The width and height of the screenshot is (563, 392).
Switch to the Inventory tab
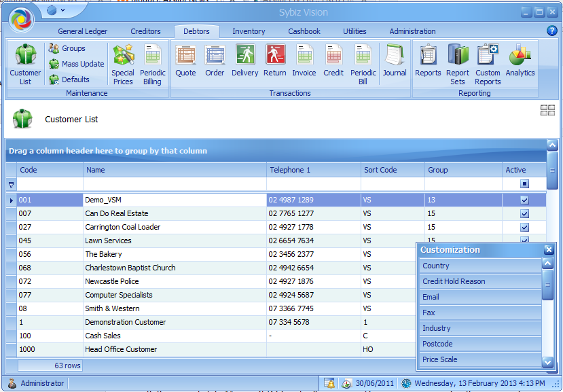[249, 31]
